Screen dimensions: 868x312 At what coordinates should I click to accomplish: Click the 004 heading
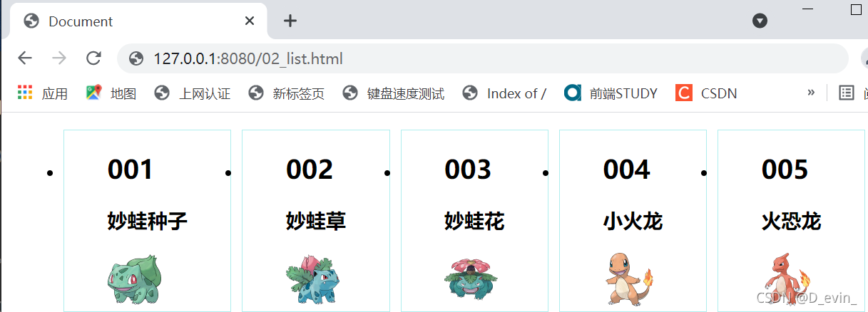(626, 170)
